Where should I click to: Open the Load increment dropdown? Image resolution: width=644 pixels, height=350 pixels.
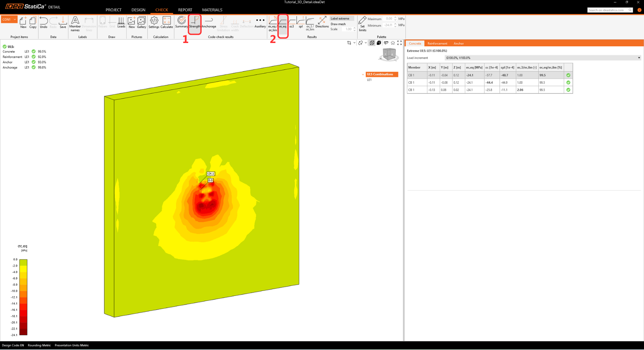pos(542,58)
